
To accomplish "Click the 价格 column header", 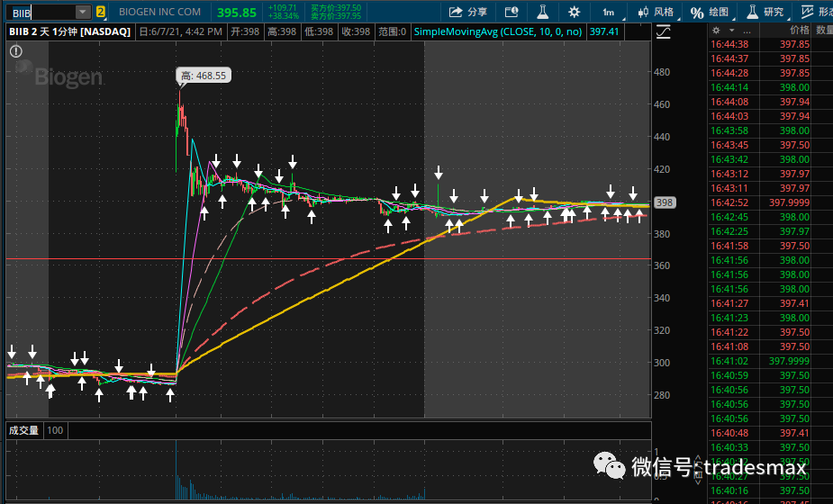I will coord(800,31).
